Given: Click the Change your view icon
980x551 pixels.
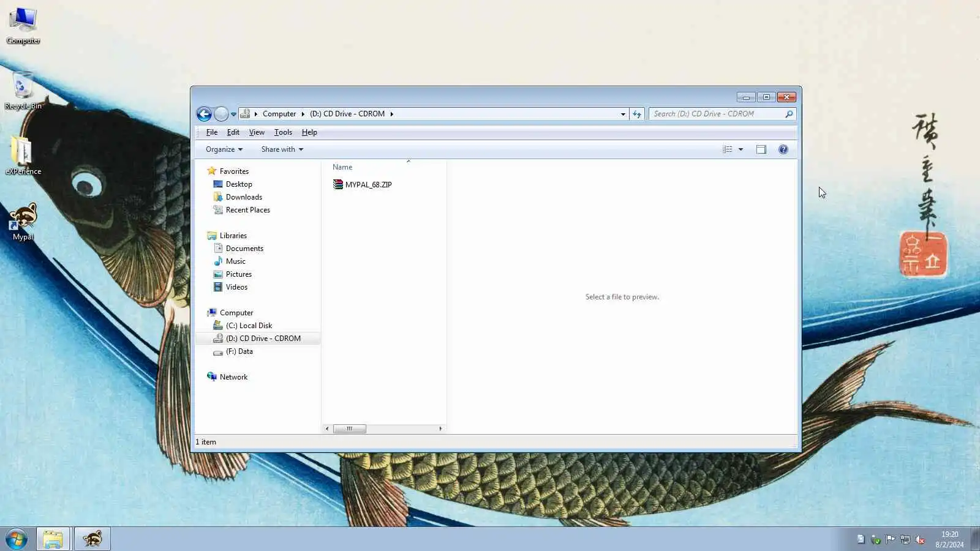Looking at the screenshot, I should (727, 149).
